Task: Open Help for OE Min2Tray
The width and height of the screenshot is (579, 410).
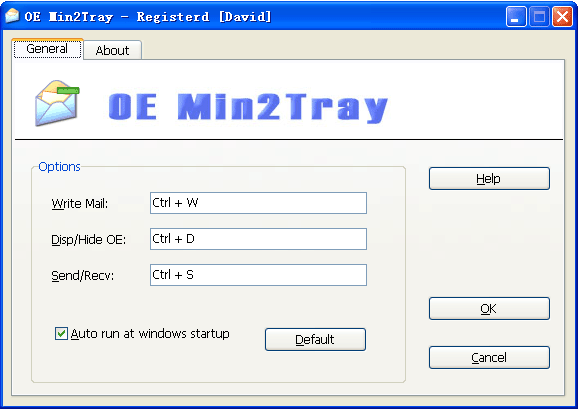Action: [489, 178]
